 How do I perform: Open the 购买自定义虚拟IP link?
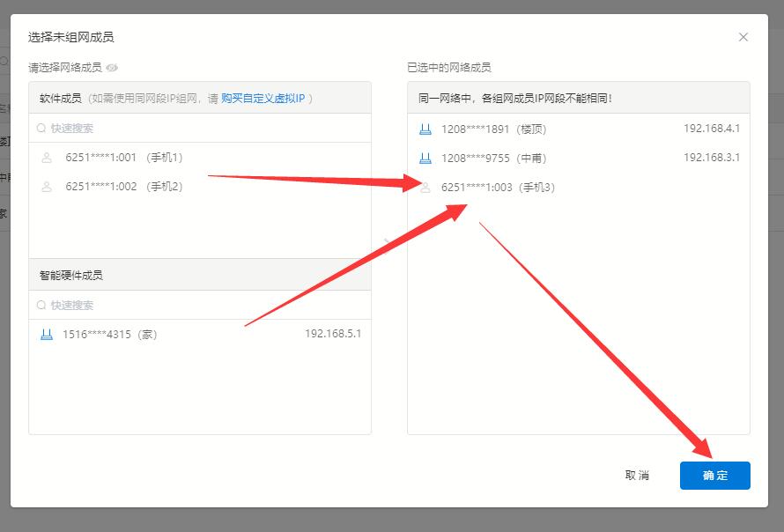point(263,99)
